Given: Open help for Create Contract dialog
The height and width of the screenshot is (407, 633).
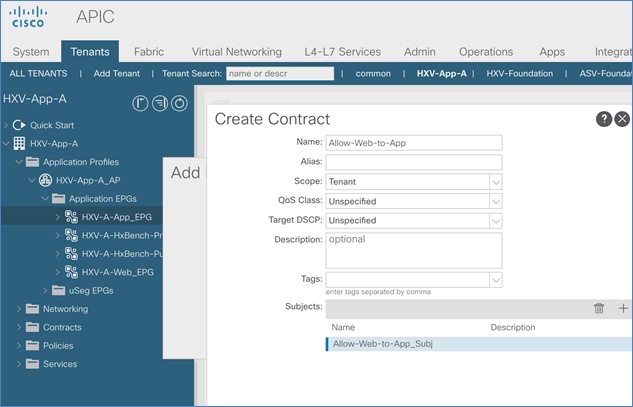Looking at the screenshot, I should pos(604,119).
